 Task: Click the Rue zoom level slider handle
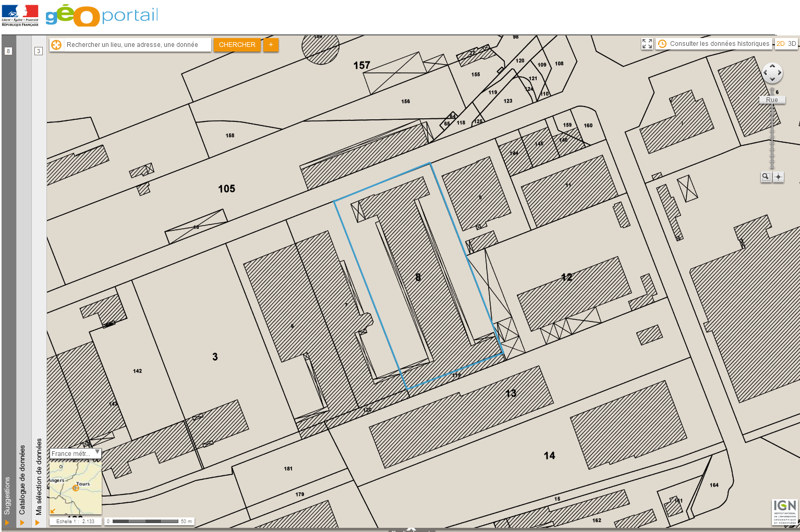pyautogui.click(x=772, y=100)
